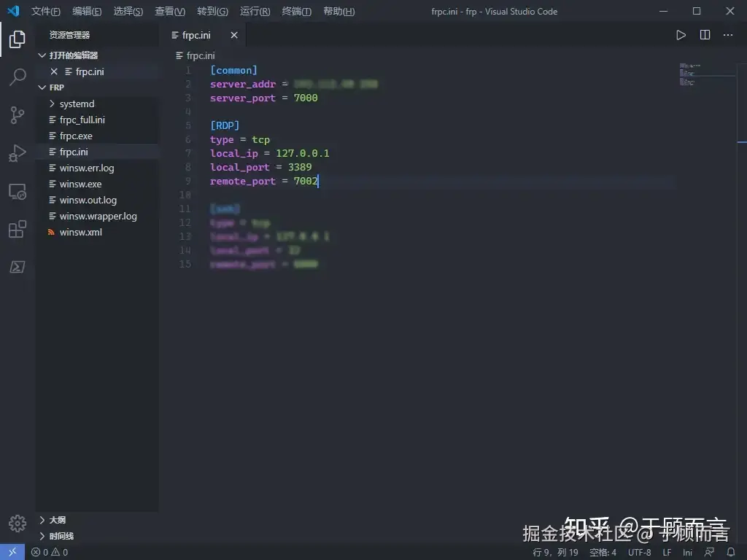Image resolution: width=747 pixels, height=560 pixels.
Task: Open notifications bell in status bar
Action: [x=731, y=552]
